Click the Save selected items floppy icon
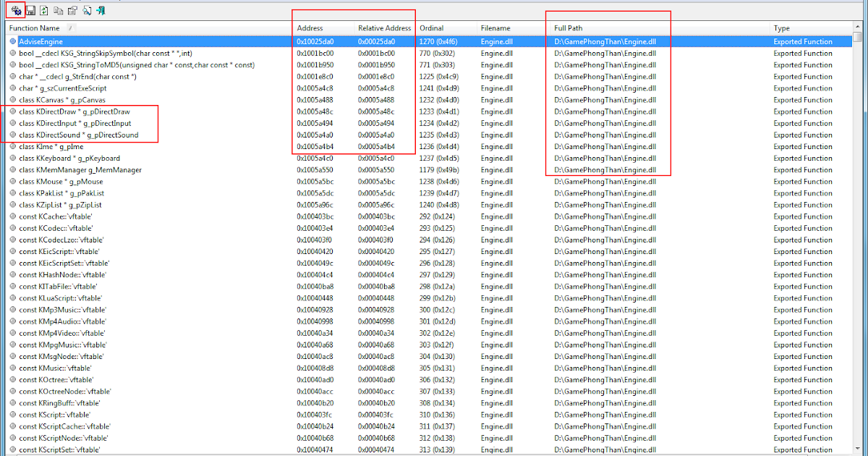The image size is (868, 456). [x=31, y=10]
